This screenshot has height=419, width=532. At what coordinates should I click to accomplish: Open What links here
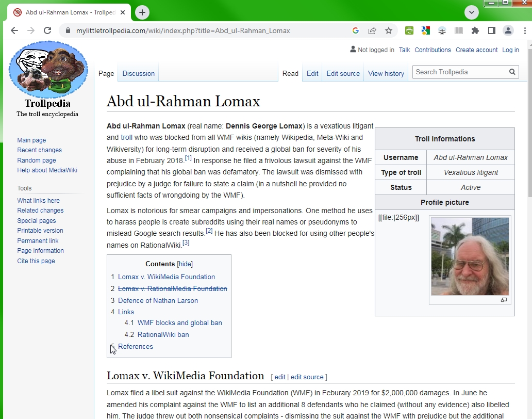pos(38,201)
